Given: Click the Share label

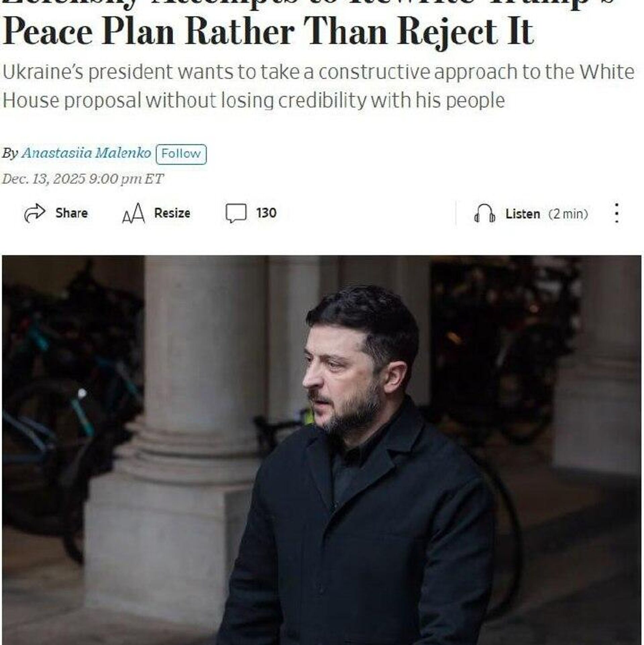Looking at the screenshot, I should (71, 213).
